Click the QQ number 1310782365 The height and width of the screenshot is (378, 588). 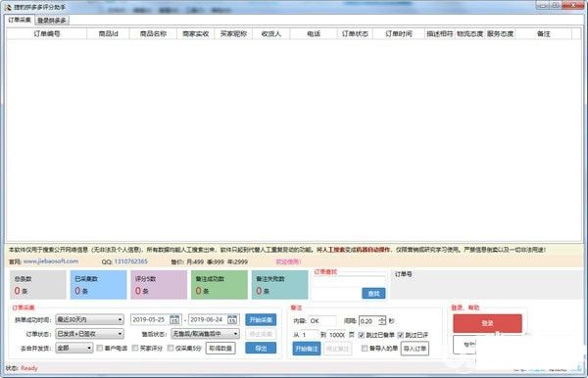point(131,261)
